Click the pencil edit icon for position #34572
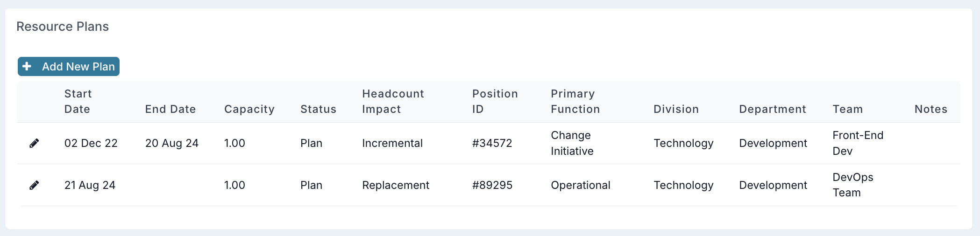Image resolution: width=980 pixels, height=236 pixels. pyautogui.click(x=34, y=143)
